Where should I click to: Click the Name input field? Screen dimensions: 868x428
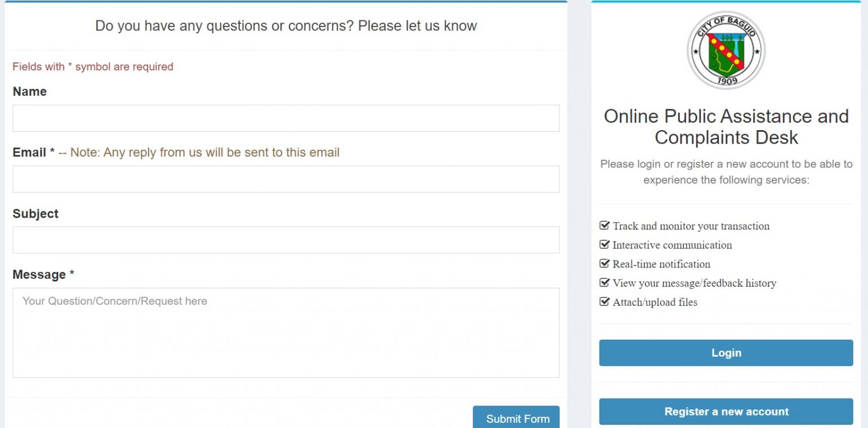click(285, 118)
